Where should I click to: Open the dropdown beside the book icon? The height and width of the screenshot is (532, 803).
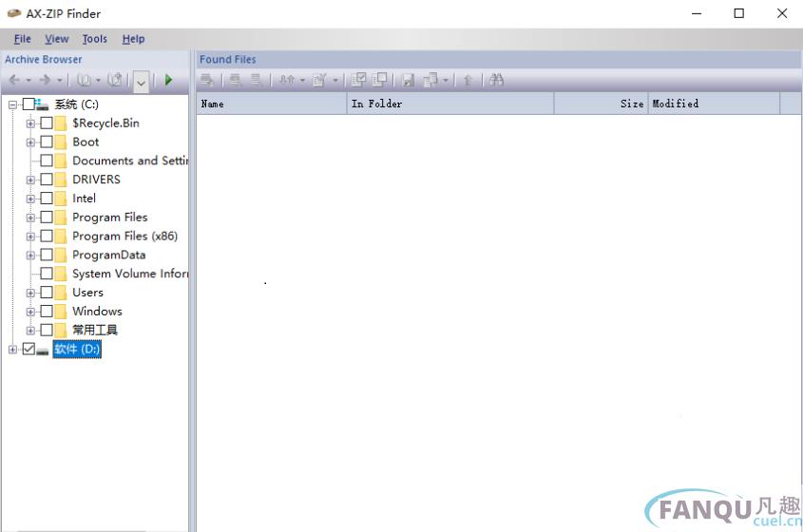(98, 81)
